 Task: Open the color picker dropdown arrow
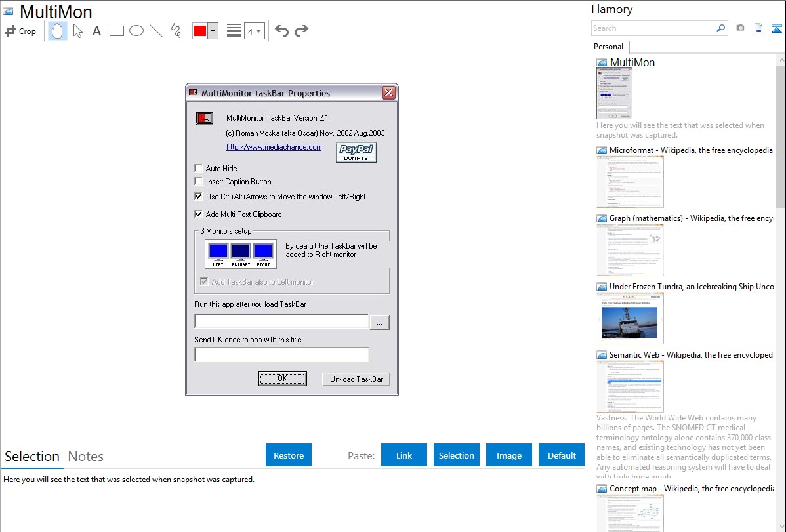coord(213,31)
